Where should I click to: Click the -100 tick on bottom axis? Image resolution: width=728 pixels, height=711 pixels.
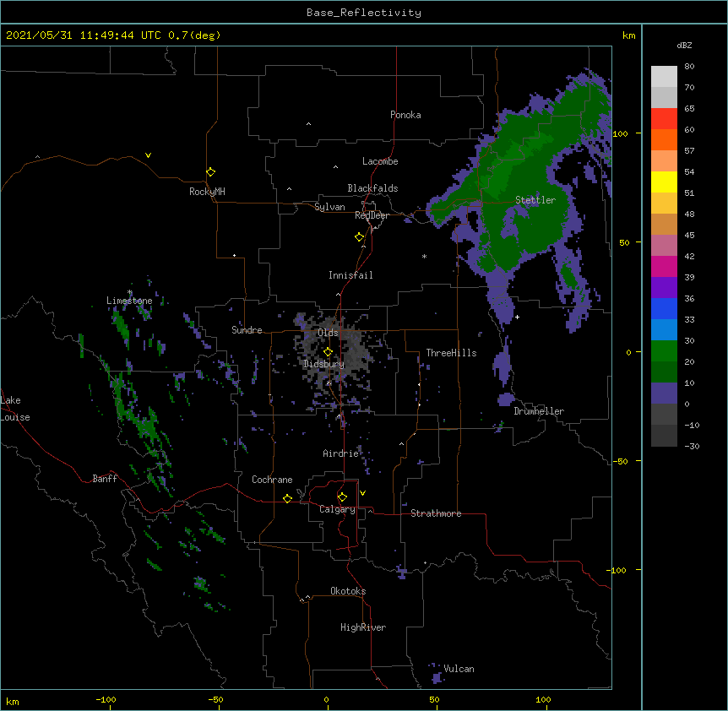coord(106,699)
